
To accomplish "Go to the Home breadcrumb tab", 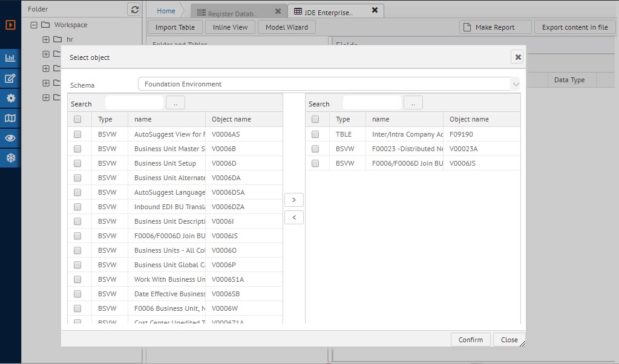I will [166, 11].
